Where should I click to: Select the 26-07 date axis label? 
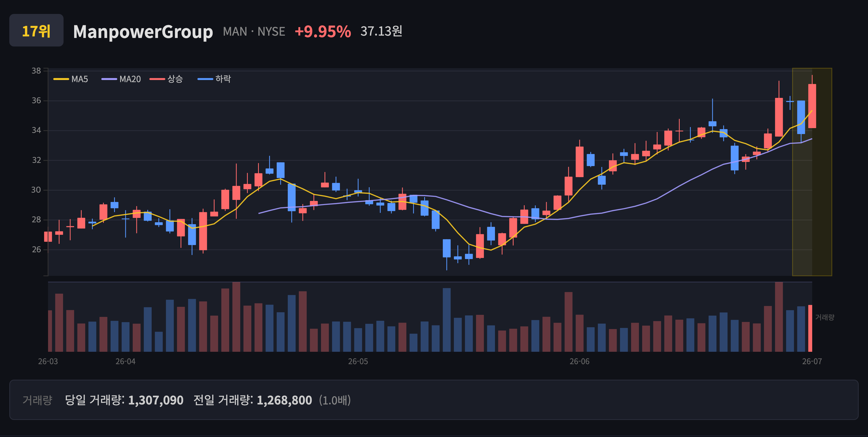pos(812,362)
